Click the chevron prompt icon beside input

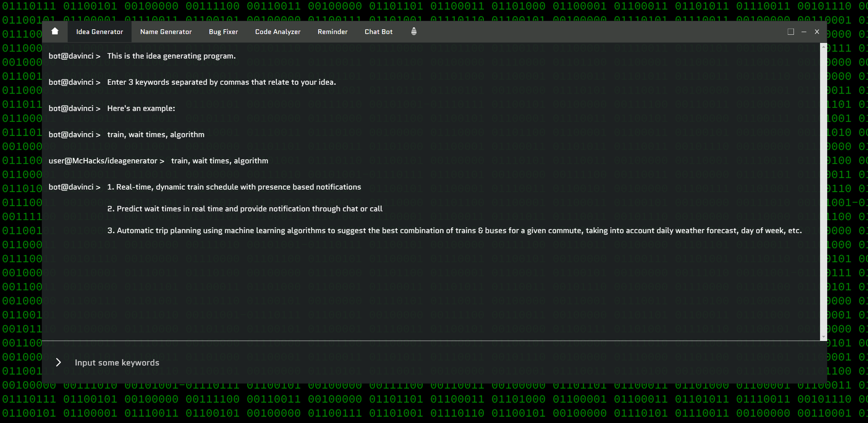(58, 362)
